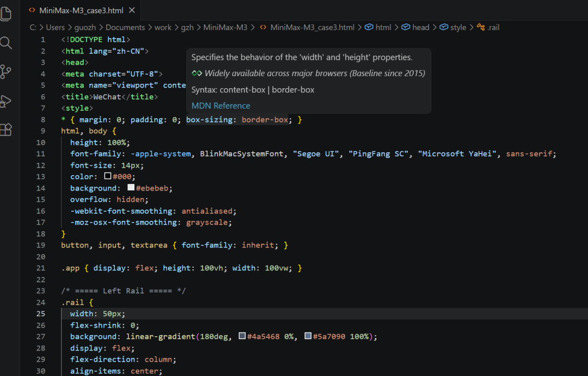This screenshot has width=588, height=376.
Task: Click line number 18 in gutter
Action: coord(40,234)
